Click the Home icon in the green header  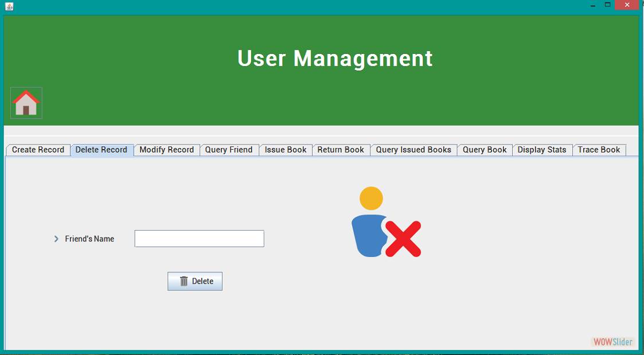26,103
